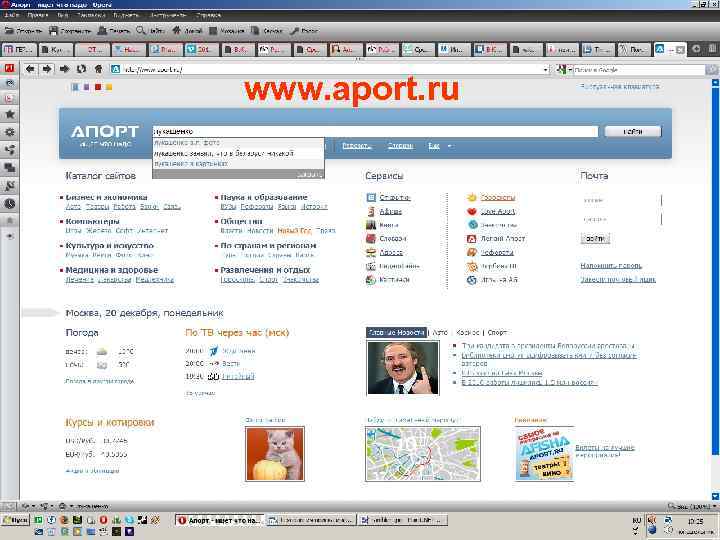
Task: Select the Главные Новости tab
Action: click(396, 332)
